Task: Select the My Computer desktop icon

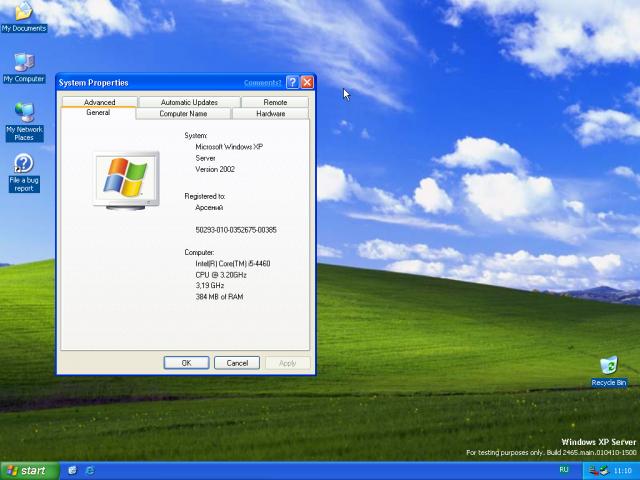Action: coord(24,68)
